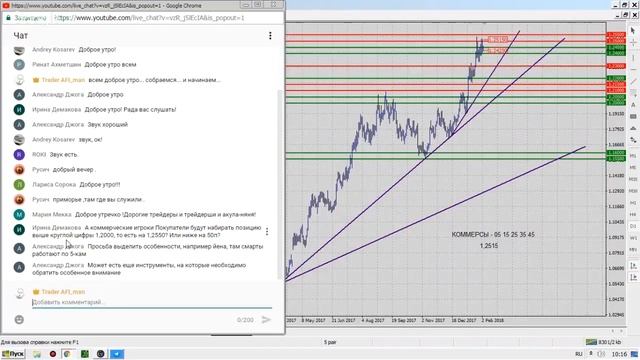Open Telegram from the taskbar
Viewport: 640px width, 360px height.
pos(116,354)
